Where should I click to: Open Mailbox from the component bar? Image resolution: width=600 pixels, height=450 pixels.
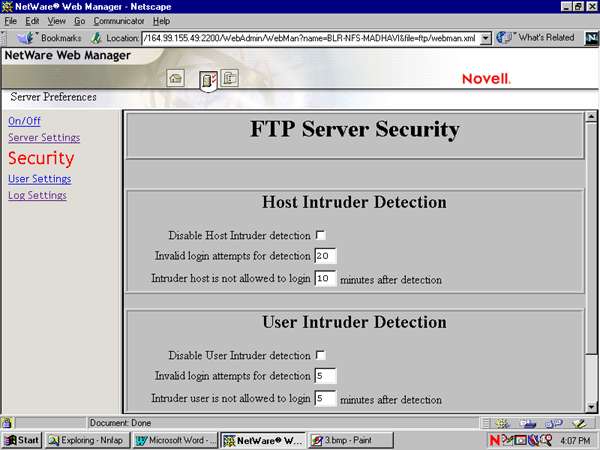[527, 423]
